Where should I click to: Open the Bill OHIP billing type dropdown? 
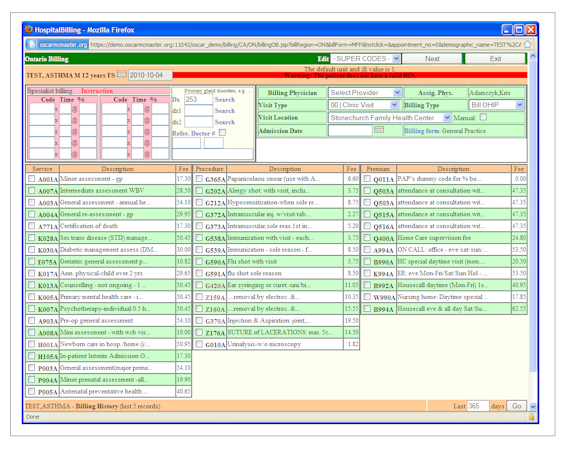click(x=496, y=105)
